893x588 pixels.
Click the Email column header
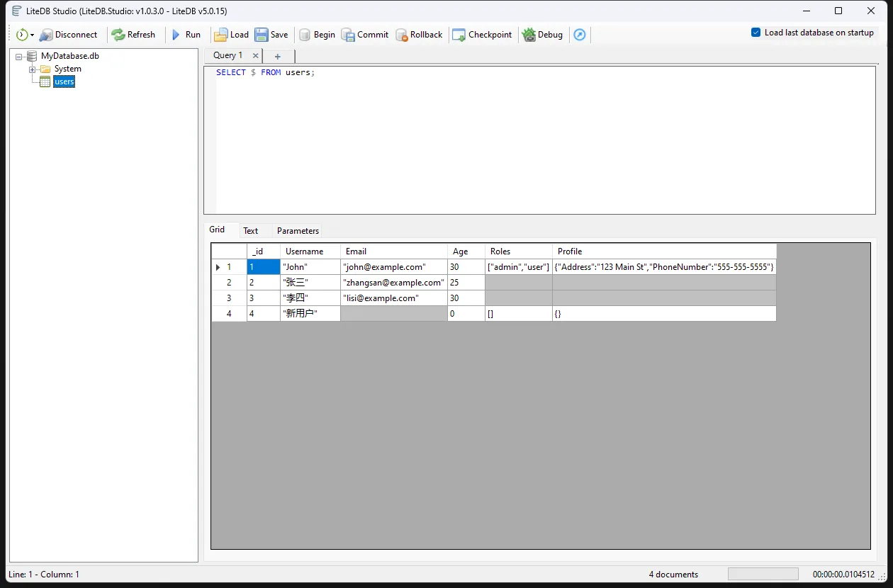tap(393, 251)
